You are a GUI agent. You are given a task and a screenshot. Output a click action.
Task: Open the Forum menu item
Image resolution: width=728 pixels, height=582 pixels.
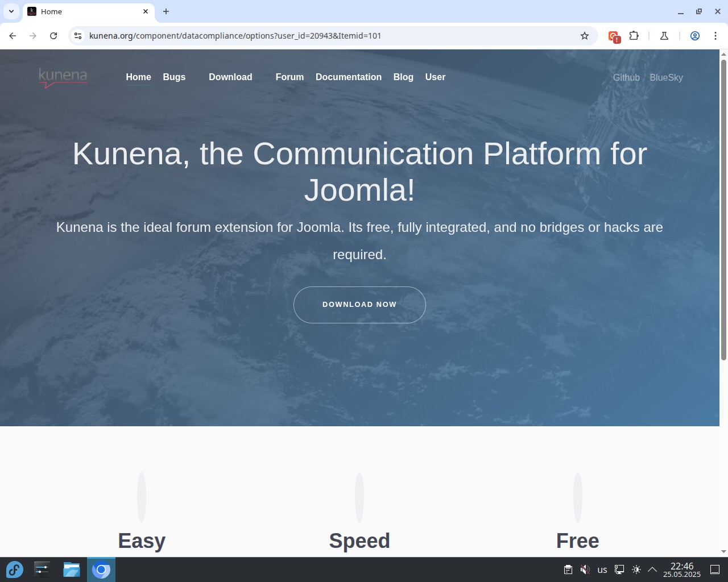289,77
